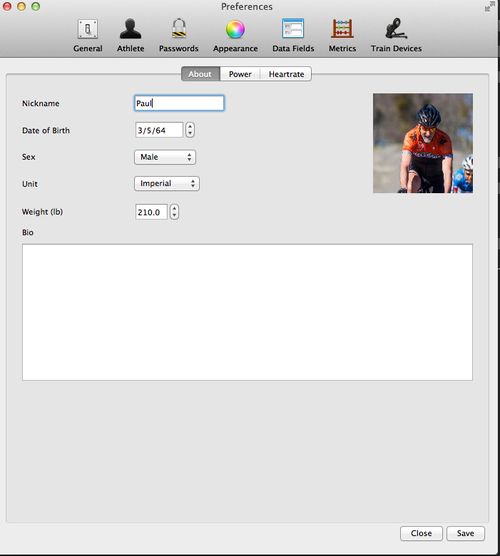Open the General preferences pane

(88, 36)
